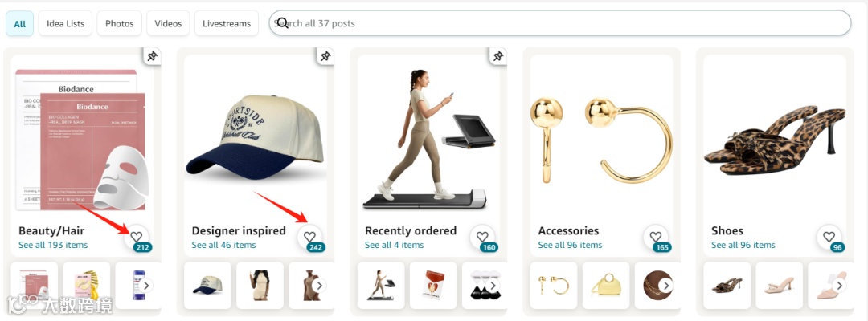Open See all 46 items link
The width and height of the screenshot is (868, 321).
coord(223,245)
